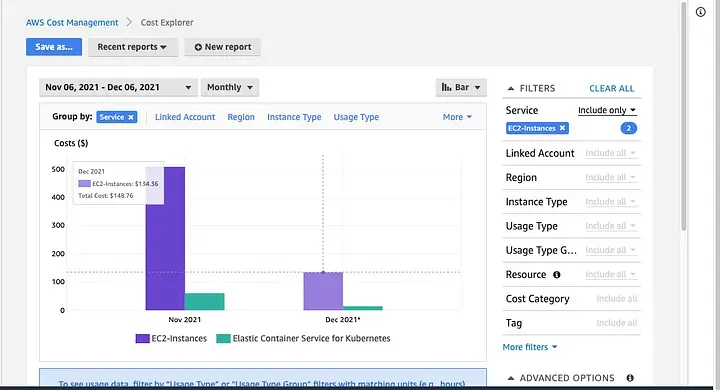The height and width of the screenshot is (390, 720).
Task: Go to AWS Cost Management breadcrumb
Action: point(72,23)
